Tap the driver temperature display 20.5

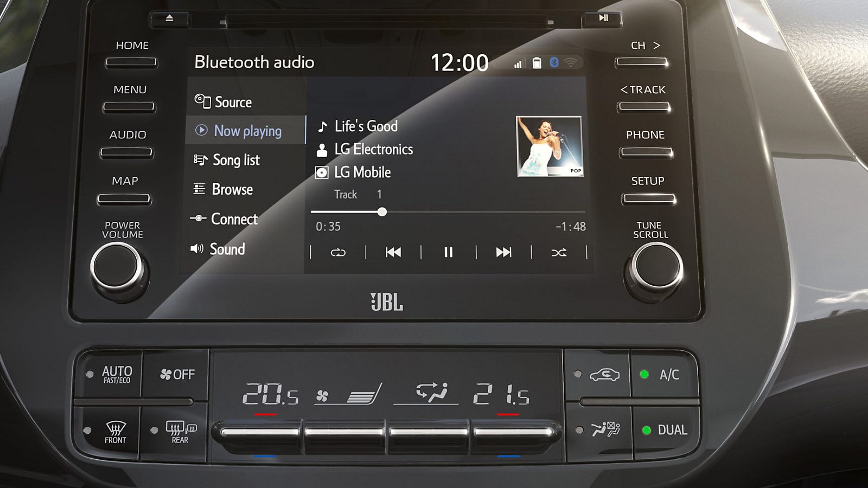tap(270, 394)
